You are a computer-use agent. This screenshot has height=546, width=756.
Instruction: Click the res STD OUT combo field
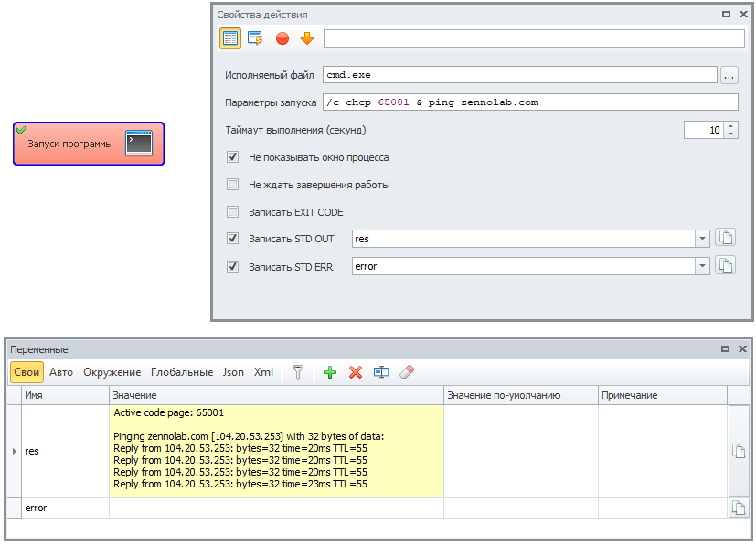[524, 239]
